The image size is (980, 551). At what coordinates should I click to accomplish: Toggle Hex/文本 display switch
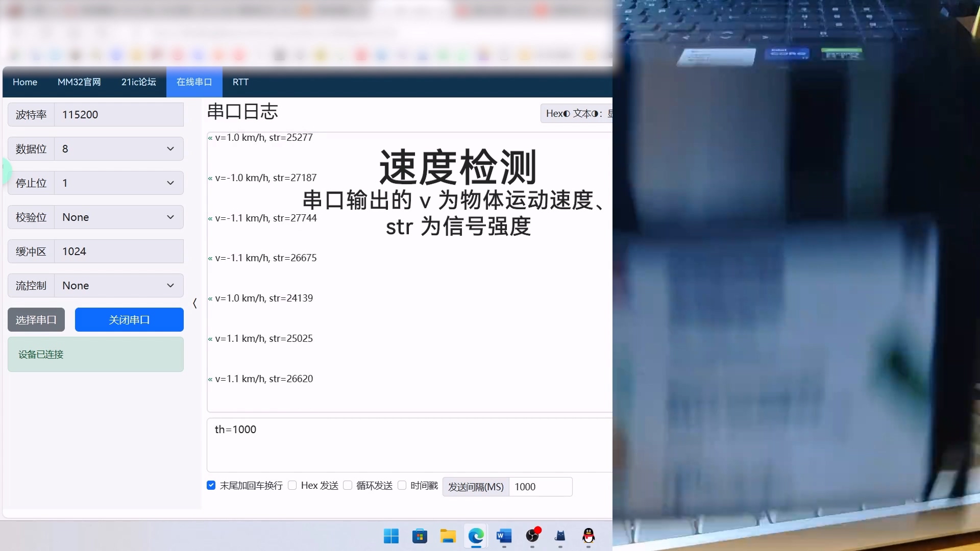[576, 113]
